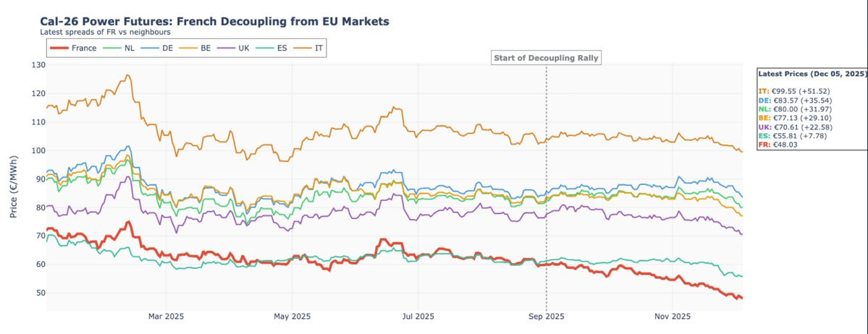This screenshot has width=868, height=334.
Task: Click the Sep 2025 x-axis label
Action: pos(546,316)
